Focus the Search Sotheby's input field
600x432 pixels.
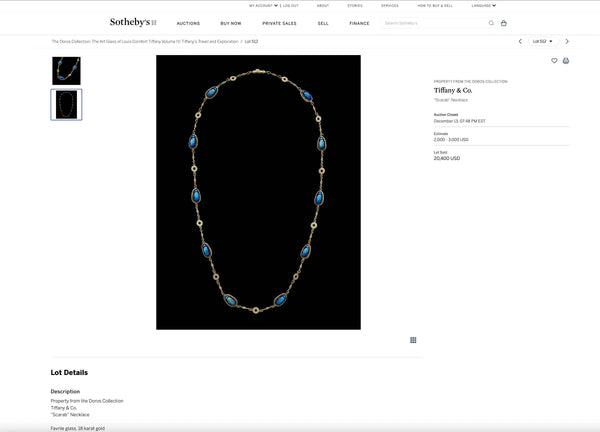coord(434,23)
